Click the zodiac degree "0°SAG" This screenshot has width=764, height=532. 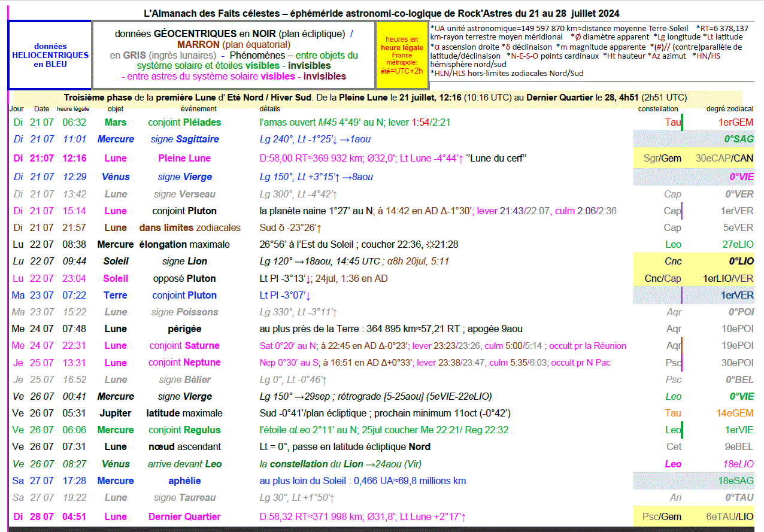pyautogui.click(x=739, y=139)
